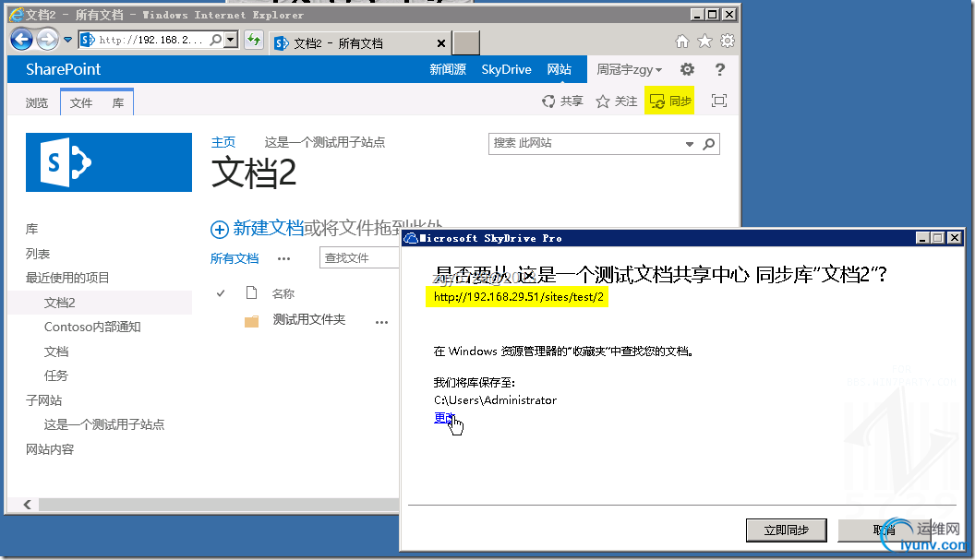
Task: Open the 测试用文件夹 folder
Action: (309, 319)
